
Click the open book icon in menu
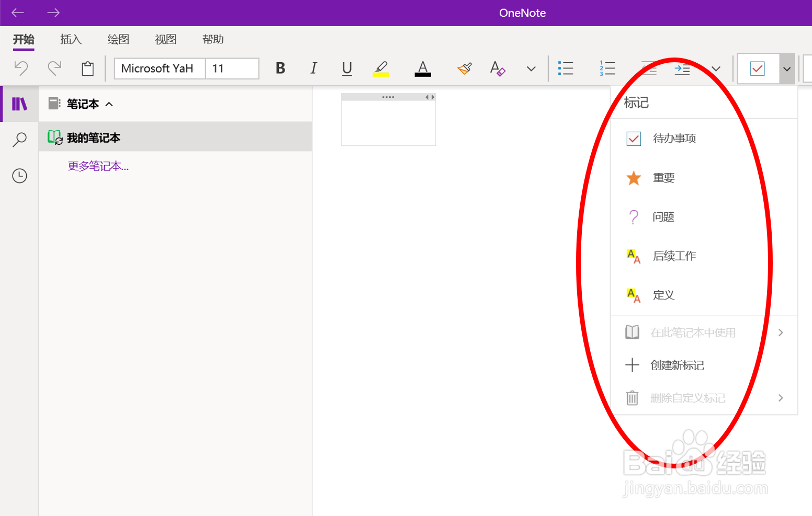(x=632, y=332)
